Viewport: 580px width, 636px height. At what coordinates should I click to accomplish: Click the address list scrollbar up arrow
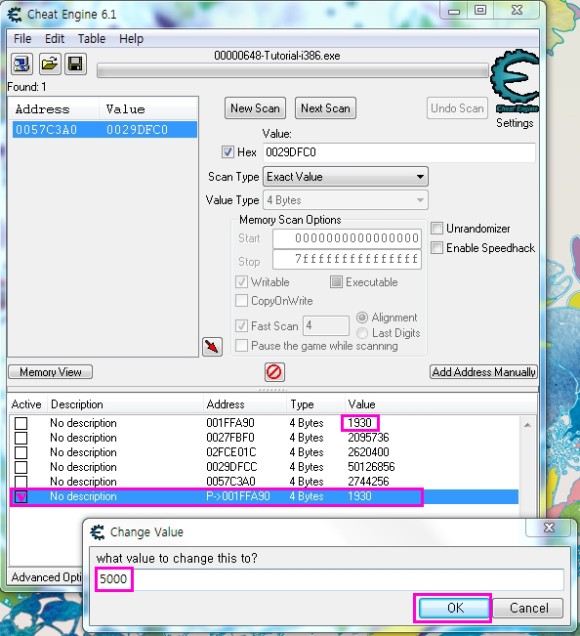(x=528, y=425)
